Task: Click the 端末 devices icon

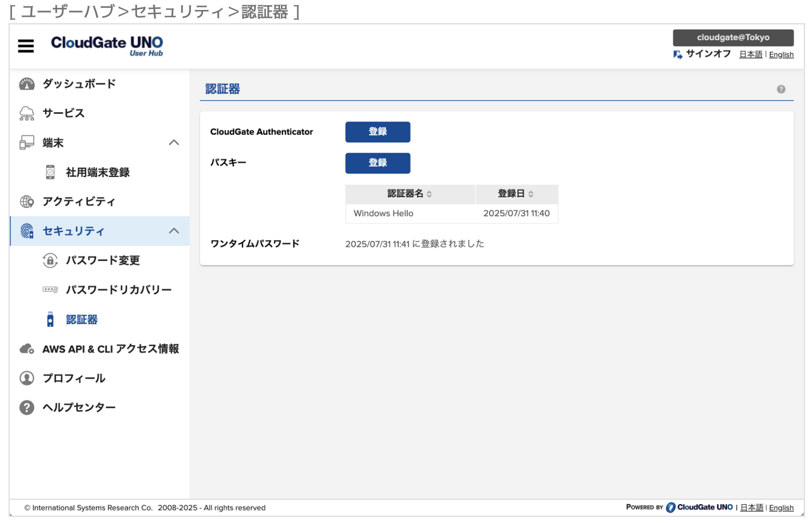Action: pyautogui.click(x=27, y=143)
